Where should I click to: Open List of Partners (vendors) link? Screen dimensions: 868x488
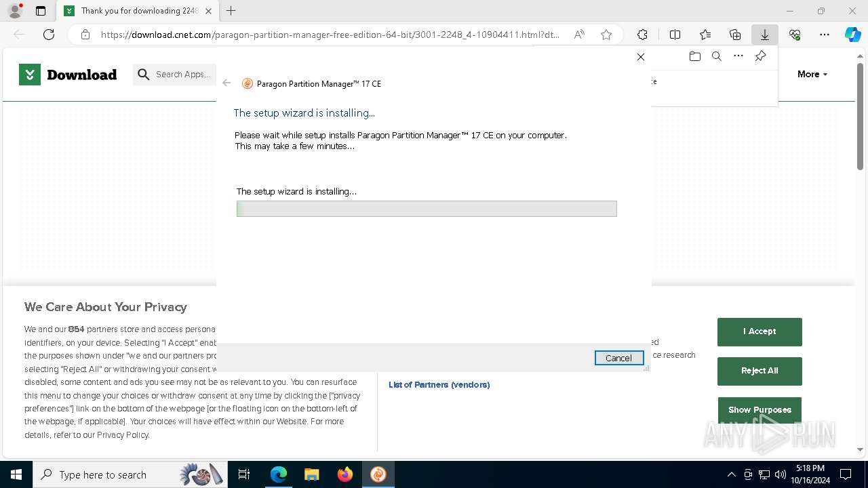tap(439, 384)
